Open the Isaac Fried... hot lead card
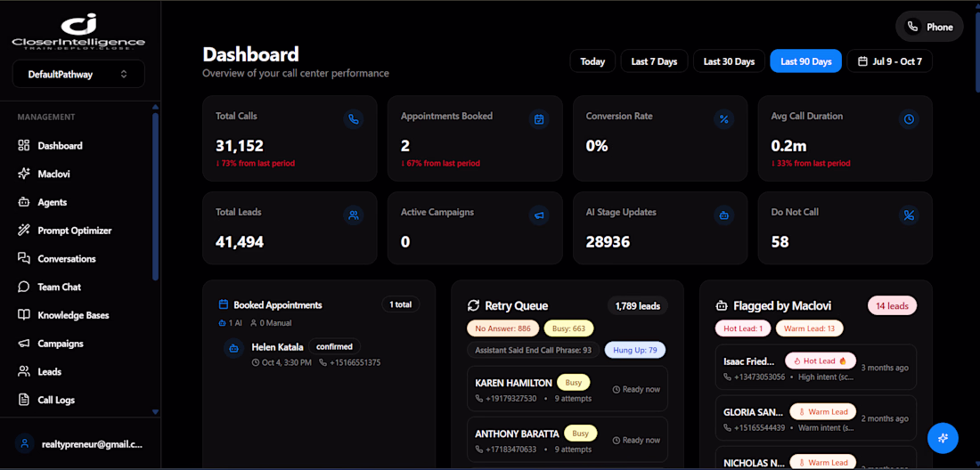This screenshot has width=980, height=470. pyautogui.click(x=815, y=367)
